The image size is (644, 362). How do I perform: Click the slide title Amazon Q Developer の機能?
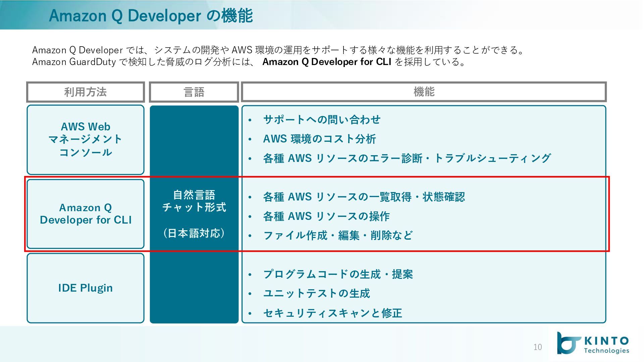(151, 16)
